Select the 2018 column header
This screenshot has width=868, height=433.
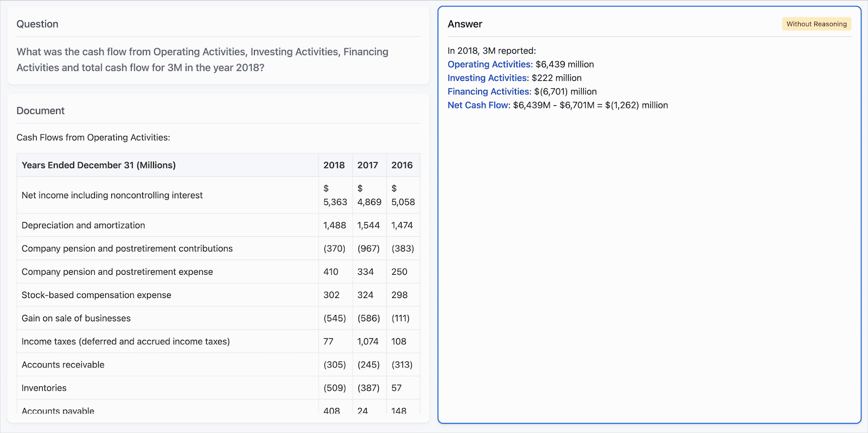pos(334,165)
